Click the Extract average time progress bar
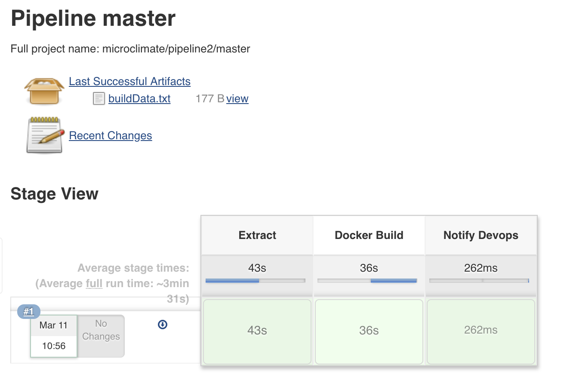This screenshot has height=392, width=573. pyautogui.click(x=256, y=281)
